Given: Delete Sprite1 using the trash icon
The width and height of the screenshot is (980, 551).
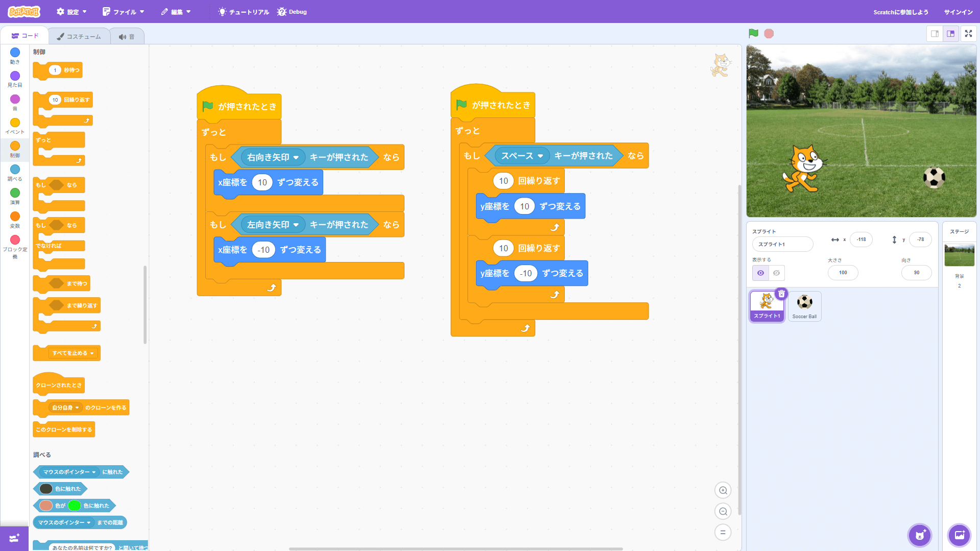Looking at the screenshot, I should pos(781,294).
